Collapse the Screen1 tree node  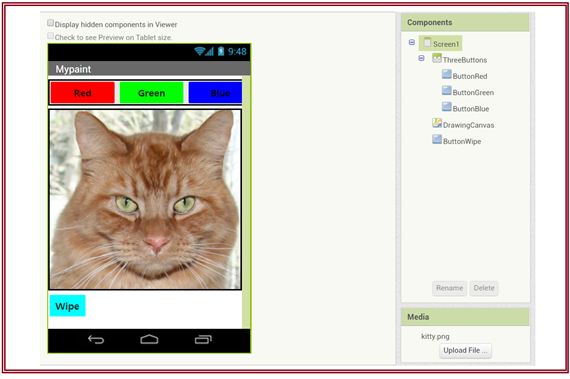point(412,43)
